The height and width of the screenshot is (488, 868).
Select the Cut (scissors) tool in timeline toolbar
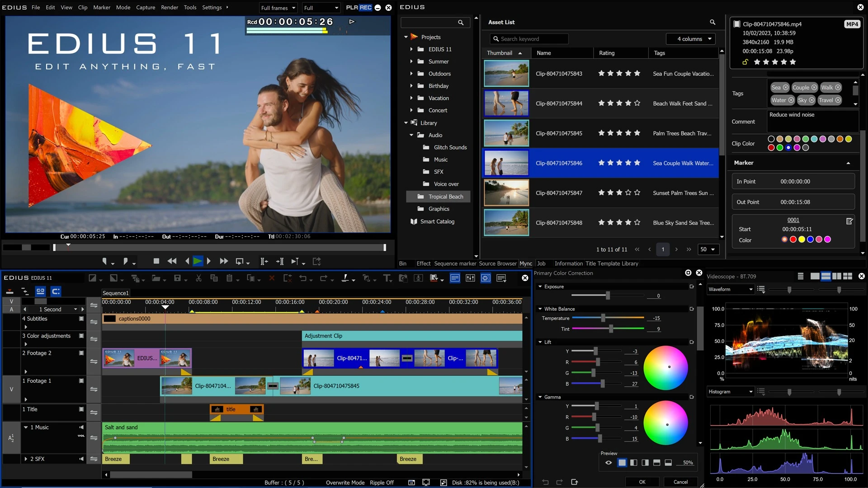pos(198,279)
